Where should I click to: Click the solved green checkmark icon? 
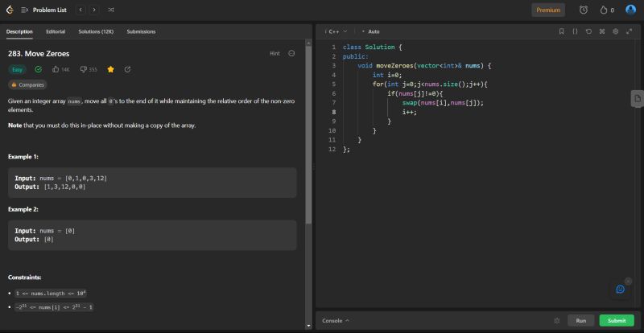[x=38, y=70]
